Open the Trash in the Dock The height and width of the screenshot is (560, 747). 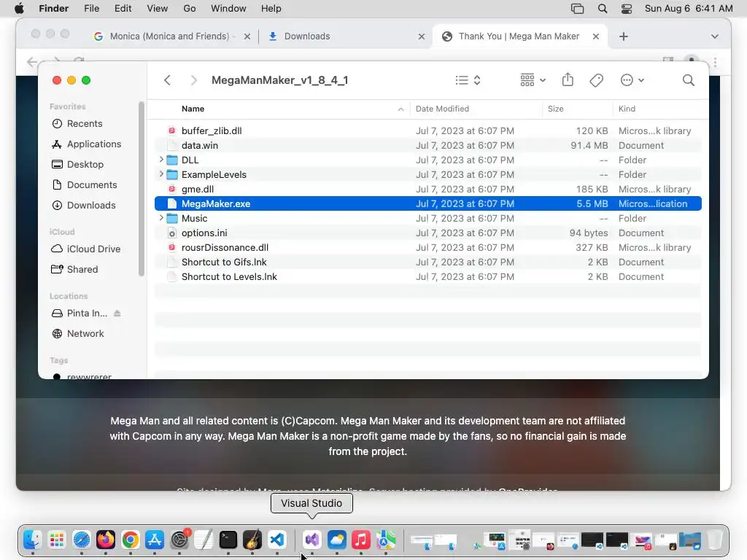pos(715,540)
